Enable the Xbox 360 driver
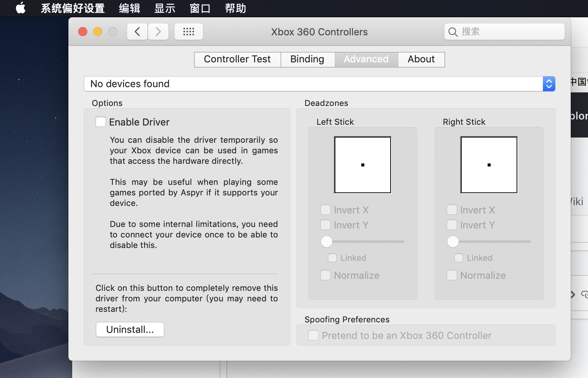This screenshot has width=588, height=378. (100, 122)
